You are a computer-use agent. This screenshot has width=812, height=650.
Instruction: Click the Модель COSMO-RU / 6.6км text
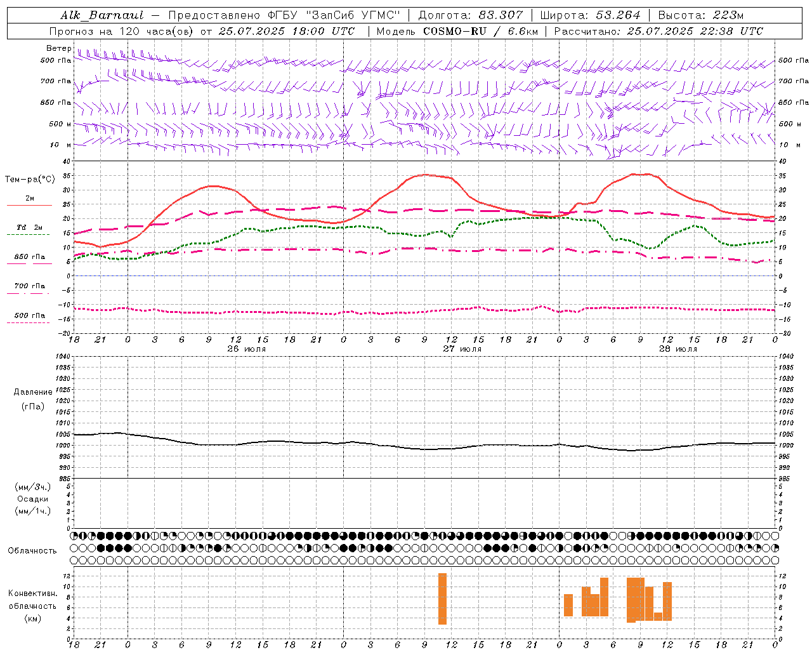click(x=457, y=31)
